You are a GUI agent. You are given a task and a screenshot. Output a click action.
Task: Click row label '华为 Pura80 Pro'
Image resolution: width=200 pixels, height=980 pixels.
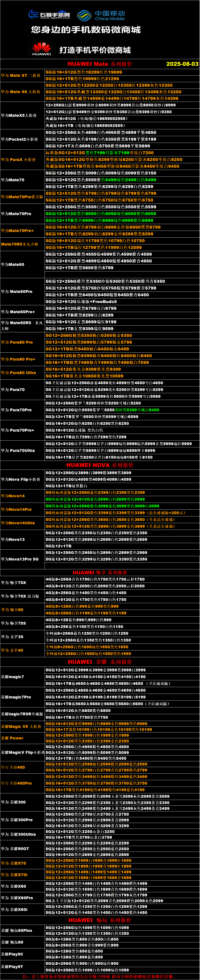click(17, 342)
